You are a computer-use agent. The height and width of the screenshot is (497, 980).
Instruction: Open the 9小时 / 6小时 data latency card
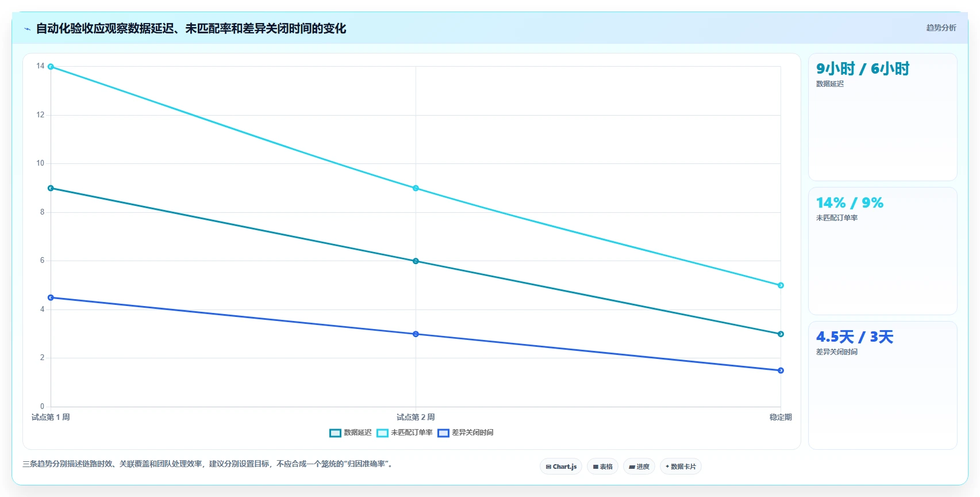click(883, 117)
